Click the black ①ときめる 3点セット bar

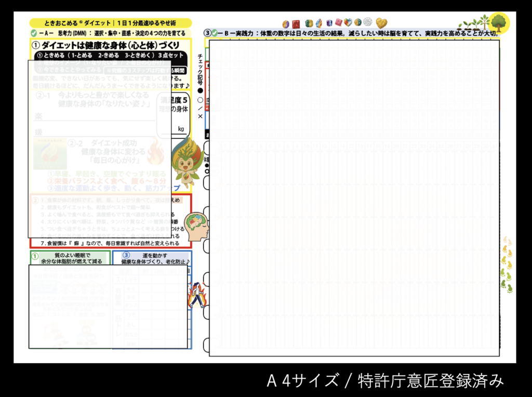tap(111, 56)
